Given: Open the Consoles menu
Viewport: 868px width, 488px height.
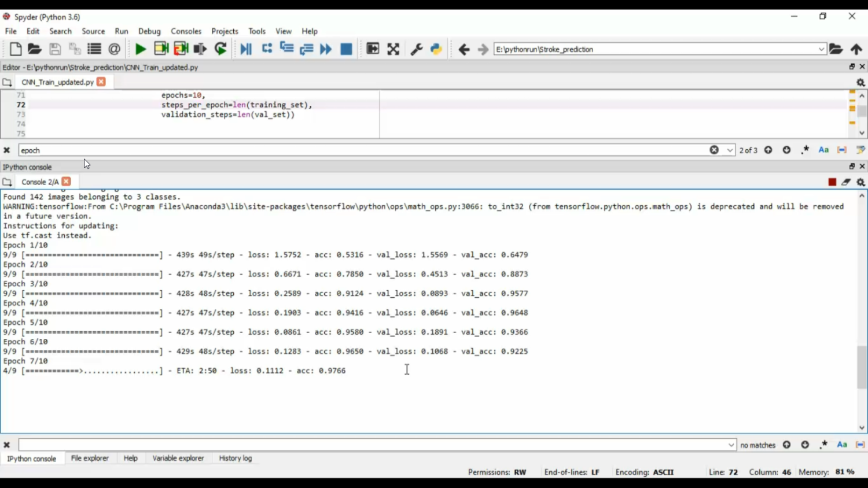Looking at the screenshot, I should pos(186,31).
